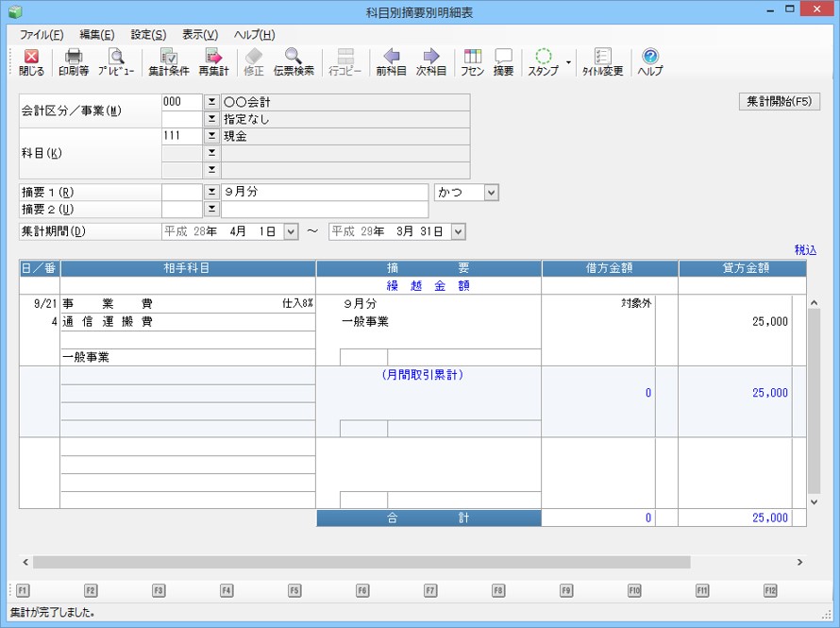This screenshot has height=628, width=840.
Task: Go to 次科目 next account
Action: point(431,62)
